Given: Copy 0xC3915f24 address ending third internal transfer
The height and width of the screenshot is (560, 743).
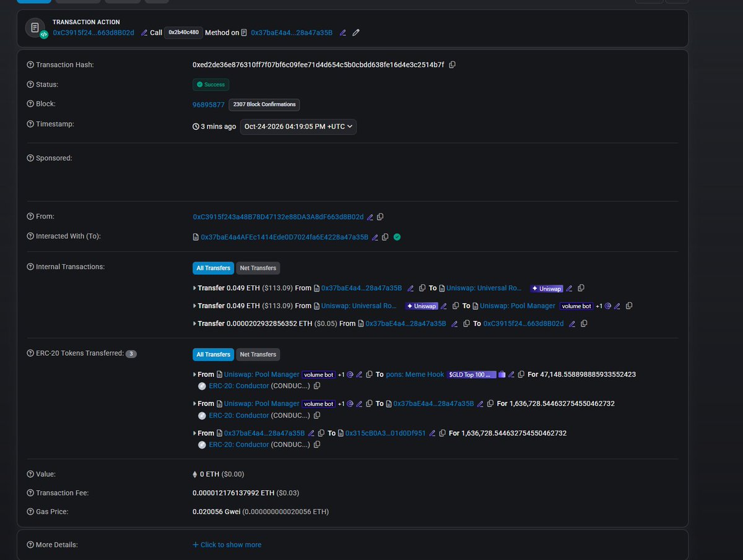Looking at the screenshot, I should coord(584,324).
